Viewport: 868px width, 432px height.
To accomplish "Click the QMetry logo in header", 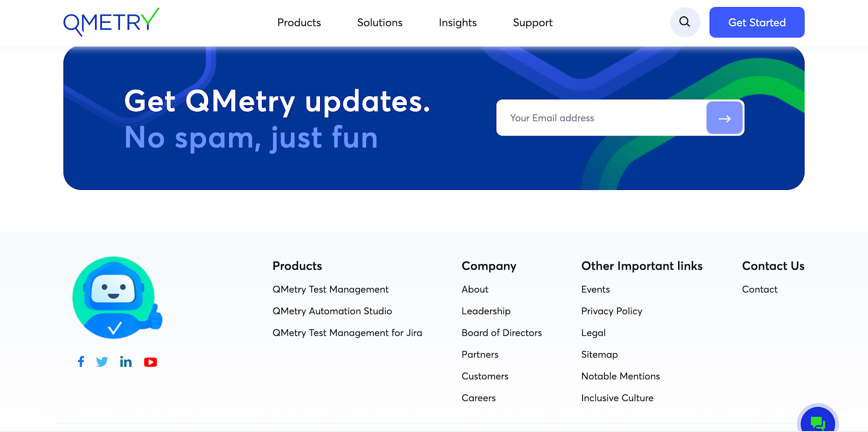I will (x=111, y=22).
